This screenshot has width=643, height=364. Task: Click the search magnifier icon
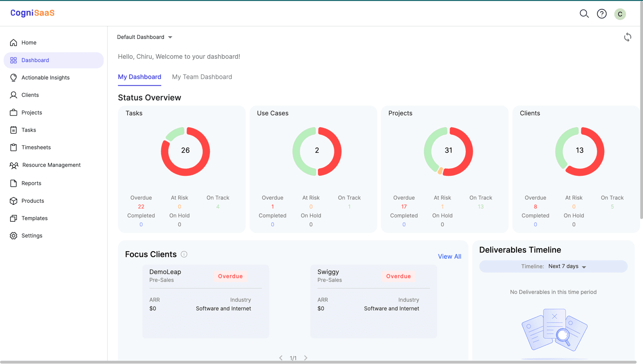(x=584, y=14)
